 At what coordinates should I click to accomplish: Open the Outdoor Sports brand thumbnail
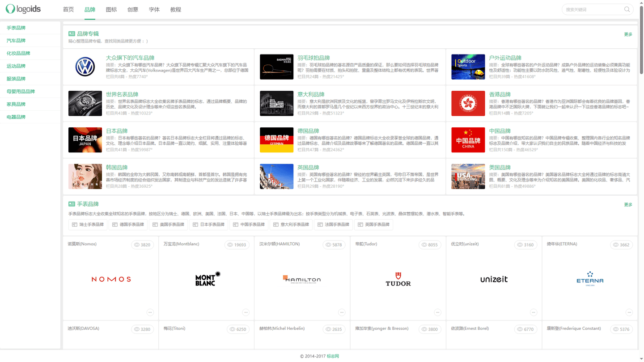pos(468,67)
